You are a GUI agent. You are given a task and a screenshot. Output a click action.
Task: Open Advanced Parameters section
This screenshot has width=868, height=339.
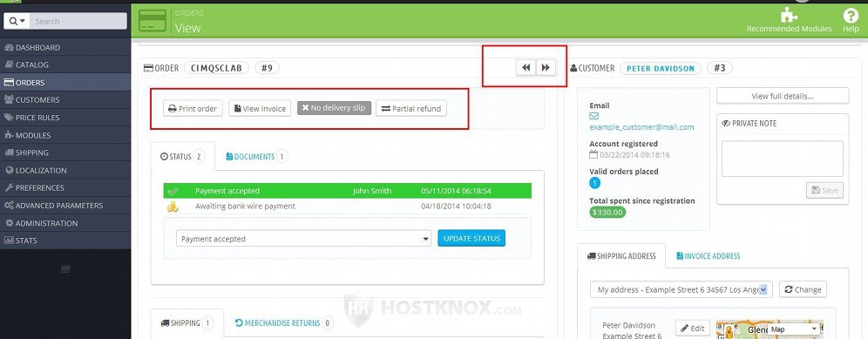(x=65, y=206)
